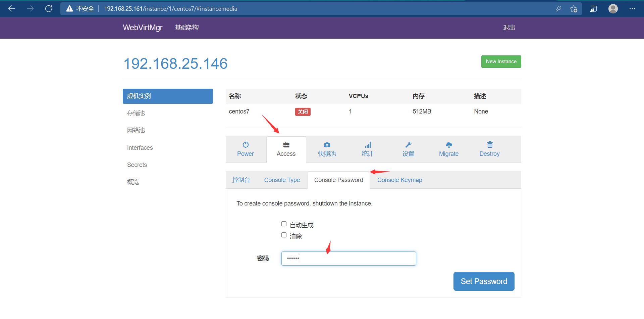Open saved passwords key icon

point(558,9)
